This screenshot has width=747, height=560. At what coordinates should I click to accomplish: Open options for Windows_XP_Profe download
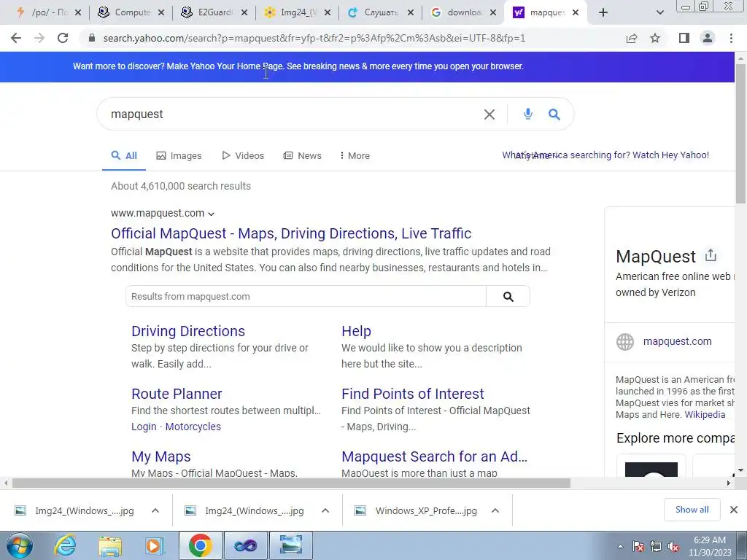click(495, 510)
